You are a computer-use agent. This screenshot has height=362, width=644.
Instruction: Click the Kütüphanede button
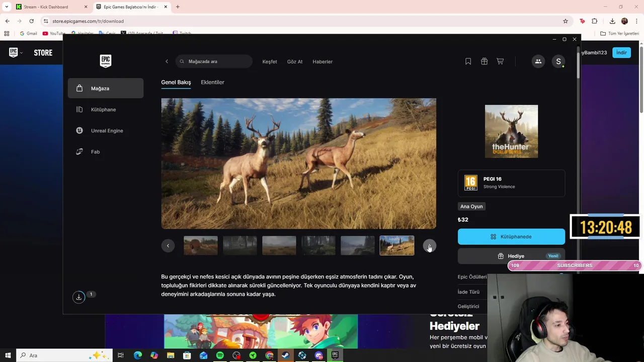pyautogui.click(x=511, y=237)
